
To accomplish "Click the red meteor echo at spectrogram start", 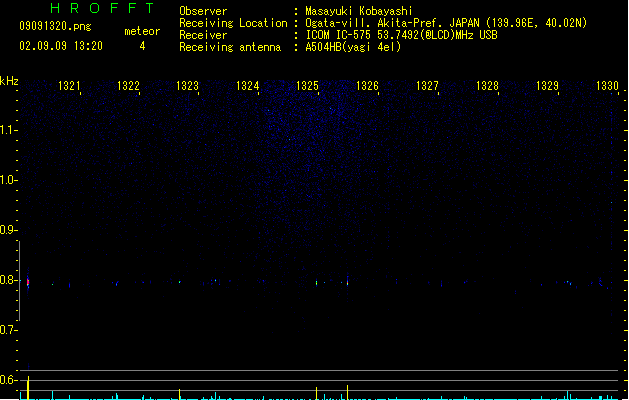I will pos(28,282).
